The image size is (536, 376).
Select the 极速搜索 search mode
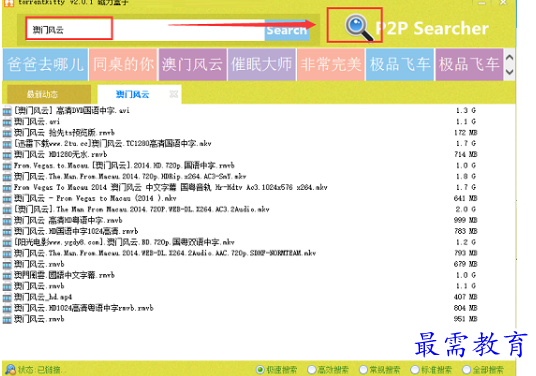260,370
